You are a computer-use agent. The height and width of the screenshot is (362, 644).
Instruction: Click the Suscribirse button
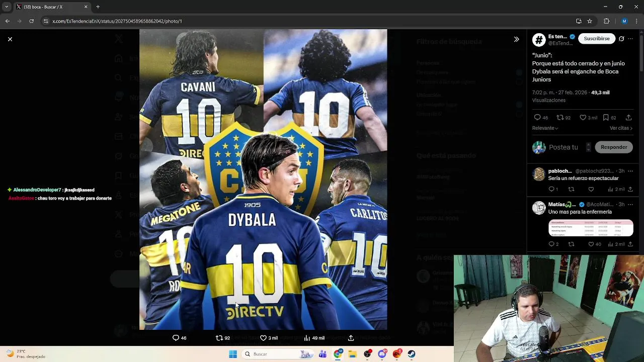[x=597, y=39]
